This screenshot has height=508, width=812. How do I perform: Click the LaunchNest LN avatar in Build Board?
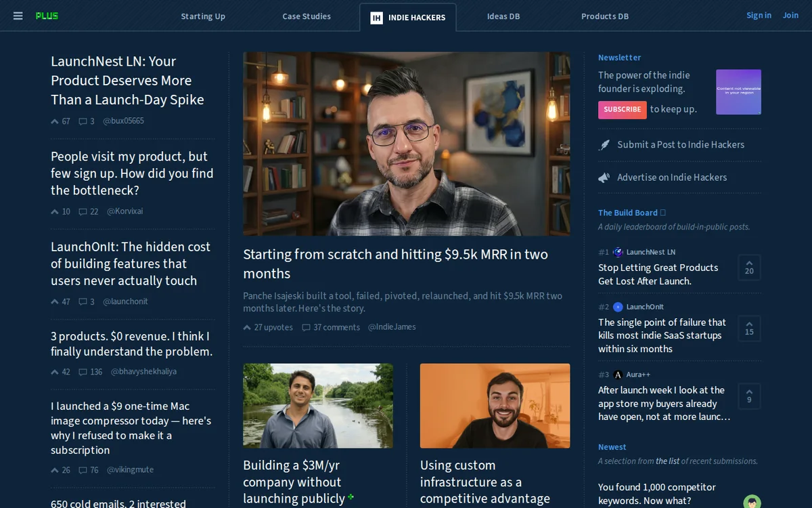point(618,252)
